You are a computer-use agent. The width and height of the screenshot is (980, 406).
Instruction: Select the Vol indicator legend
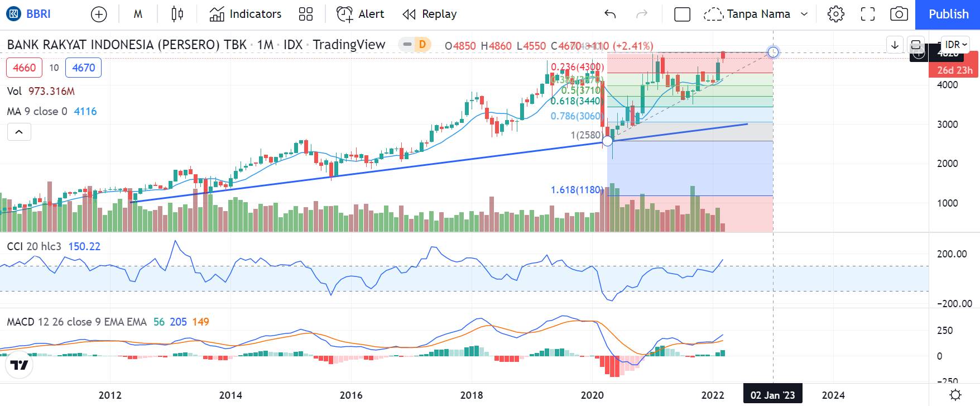point(15,91)
